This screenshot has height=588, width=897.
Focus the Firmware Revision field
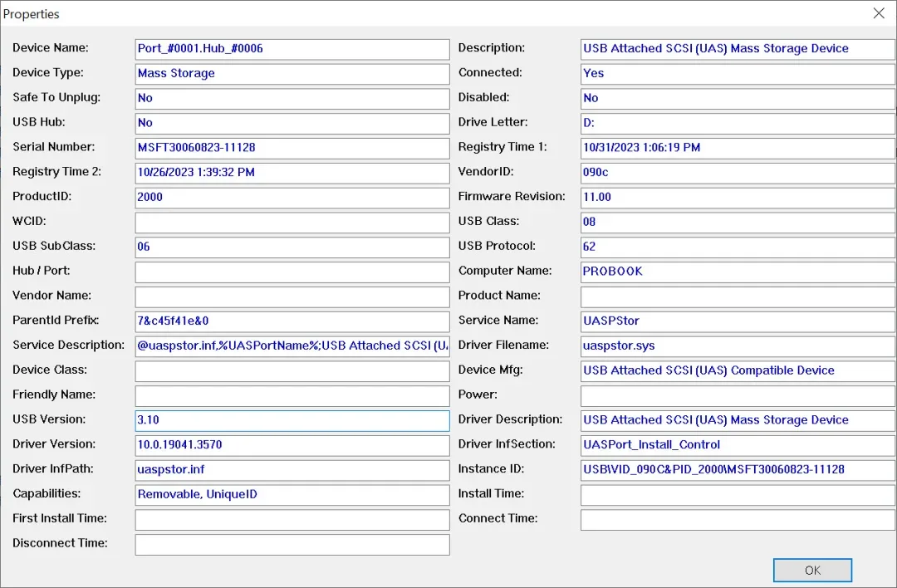738,198
